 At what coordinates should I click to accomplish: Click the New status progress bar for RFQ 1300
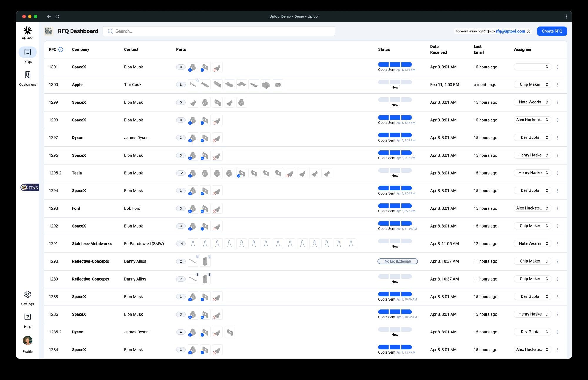pyautogui.click(x=395, y=82)
